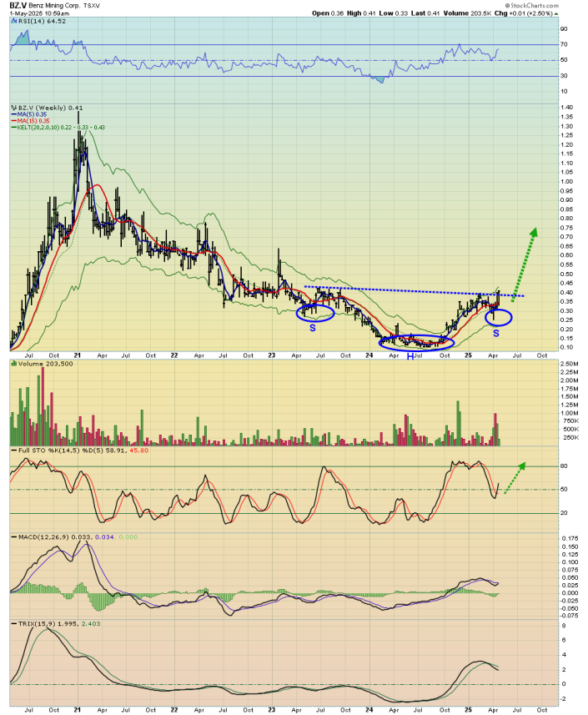Click the Benz Mining Corp. company name
The width and height of the screenshot is (588, 715).
point(54,6)
